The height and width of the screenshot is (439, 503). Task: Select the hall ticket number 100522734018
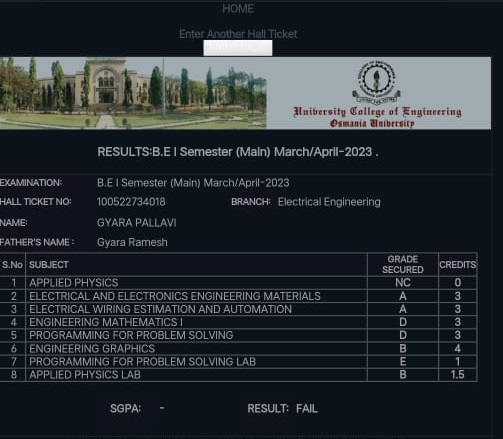click(131, 202)
